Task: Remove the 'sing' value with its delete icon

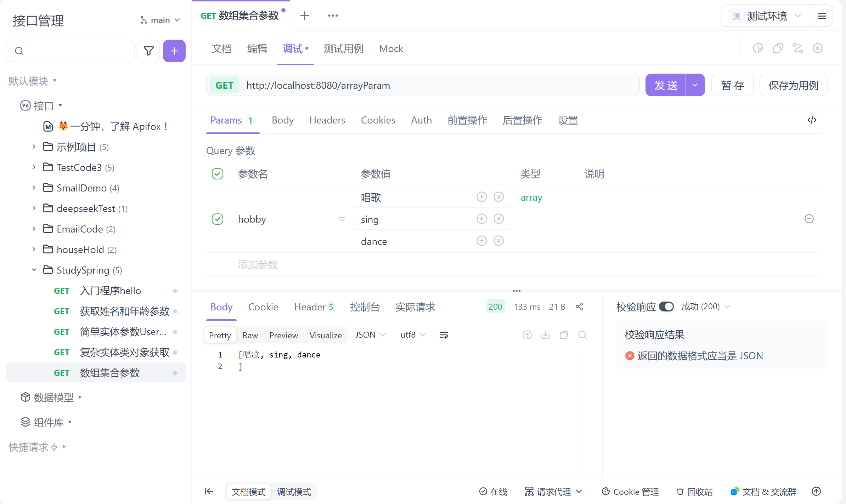Action: coord(498,219)
